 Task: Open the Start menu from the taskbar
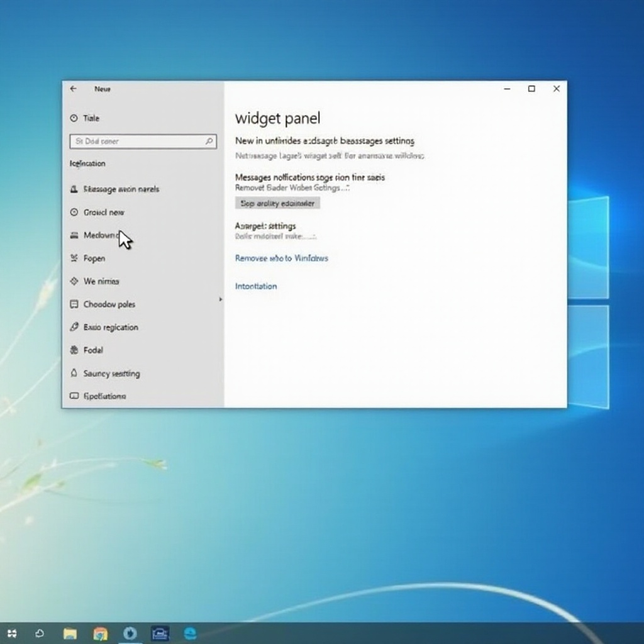(x=13, y=633)
